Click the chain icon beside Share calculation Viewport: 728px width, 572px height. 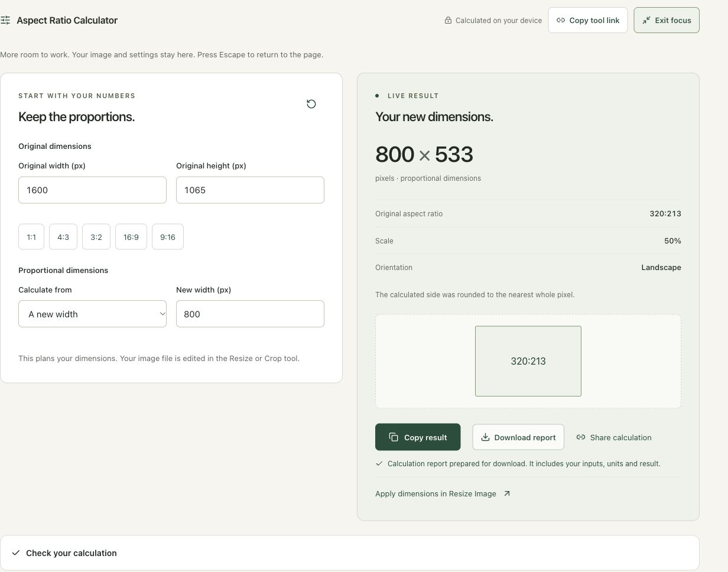(x=581, y=437)
